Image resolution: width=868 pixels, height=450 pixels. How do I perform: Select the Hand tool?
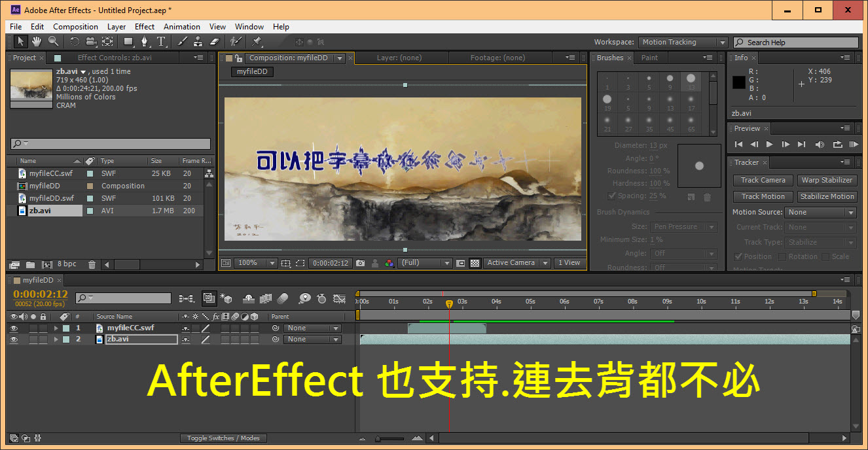pyautogui.click(x=37, y=41)
